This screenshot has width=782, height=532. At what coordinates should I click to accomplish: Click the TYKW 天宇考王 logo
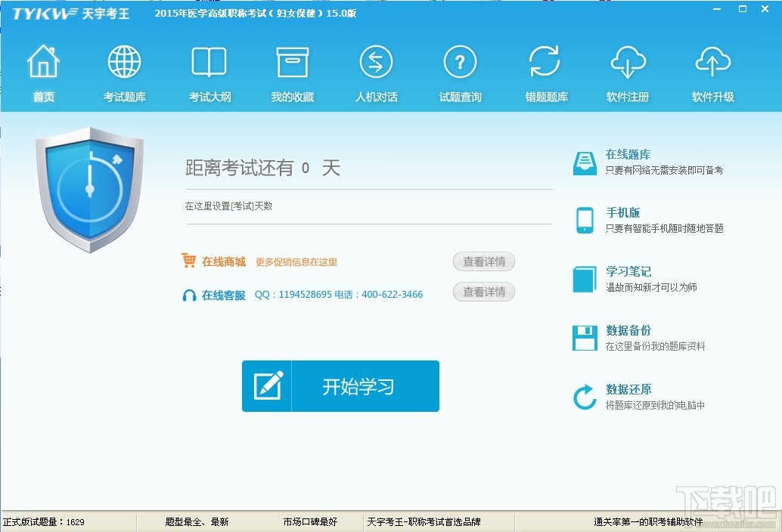(x=70, y=14)
